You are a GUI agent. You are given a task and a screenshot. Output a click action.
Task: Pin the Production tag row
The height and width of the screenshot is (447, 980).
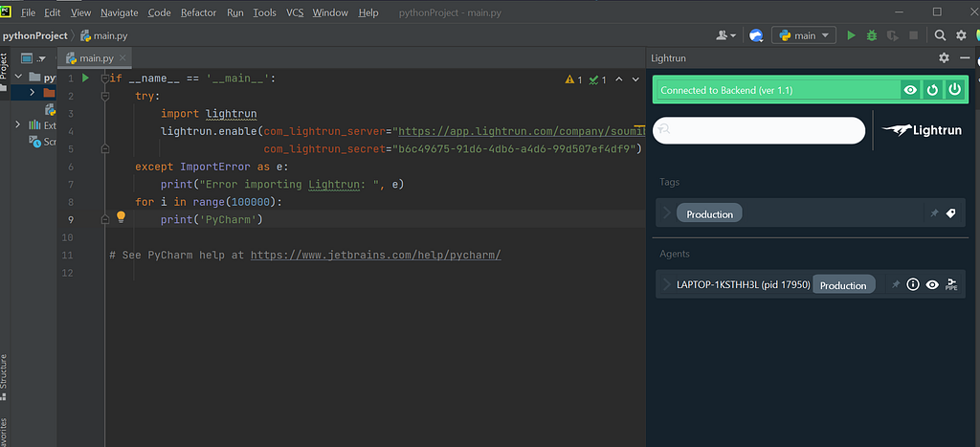click(x=934, y=213)
